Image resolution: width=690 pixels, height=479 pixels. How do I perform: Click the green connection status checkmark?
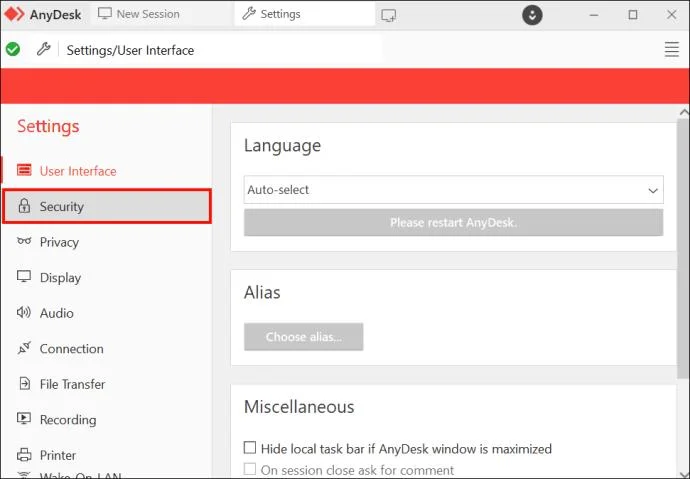point(13,49)
